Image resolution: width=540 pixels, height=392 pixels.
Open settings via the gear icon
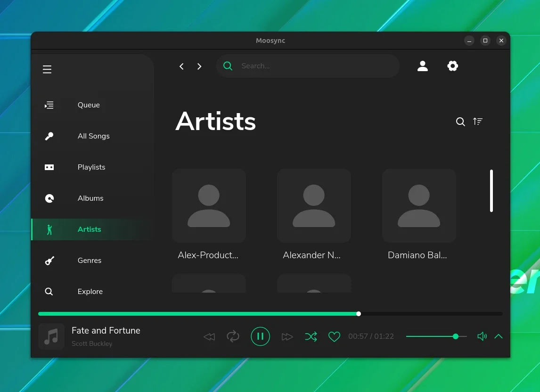coord(452,66)
